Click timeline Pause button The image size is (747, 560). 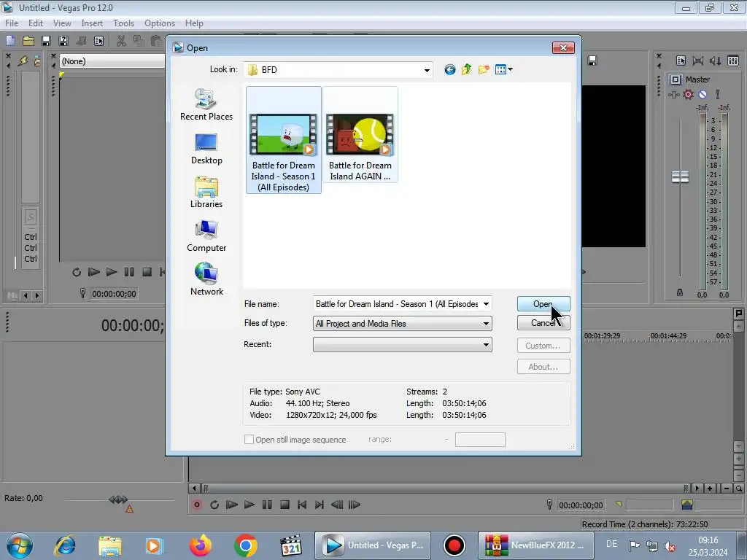point(267,505)
